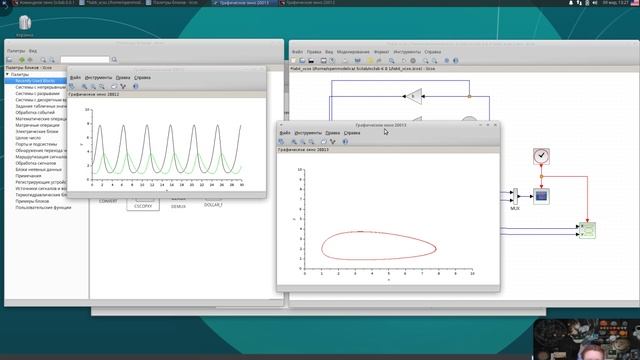Viewport: 640px width, 360px height.
Task: Click green forward arrow in palette browser
Action: [21, 60]
